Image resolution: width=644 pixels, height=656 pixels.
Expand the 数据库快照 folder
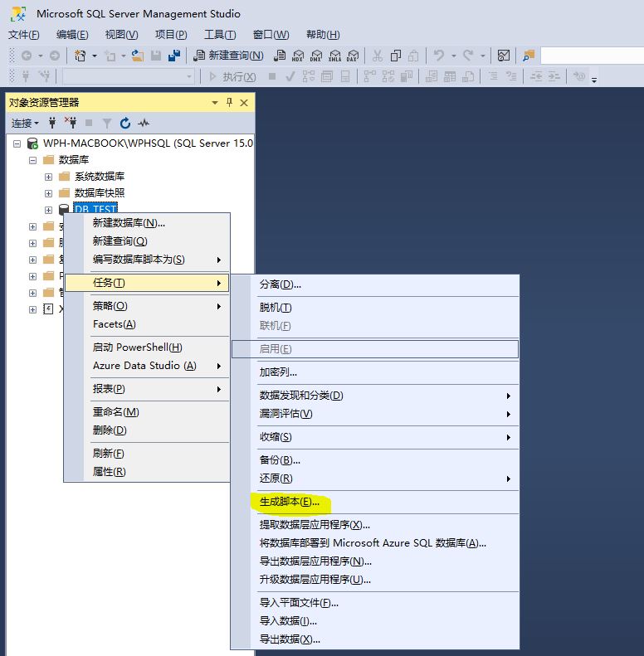[x=49, y=193]
